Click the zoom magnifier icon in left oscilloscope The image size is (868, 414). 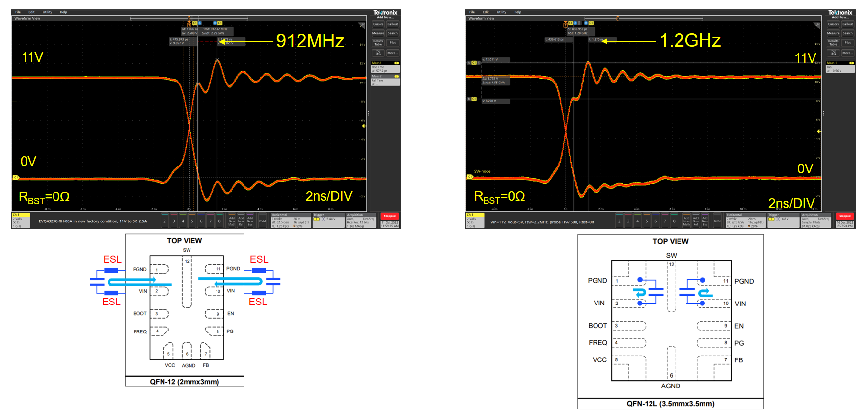tap(378, 53)
